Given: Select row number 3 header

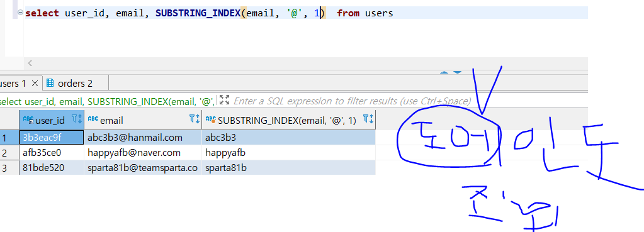Looking at the screenshot, I should pos(9,168).
